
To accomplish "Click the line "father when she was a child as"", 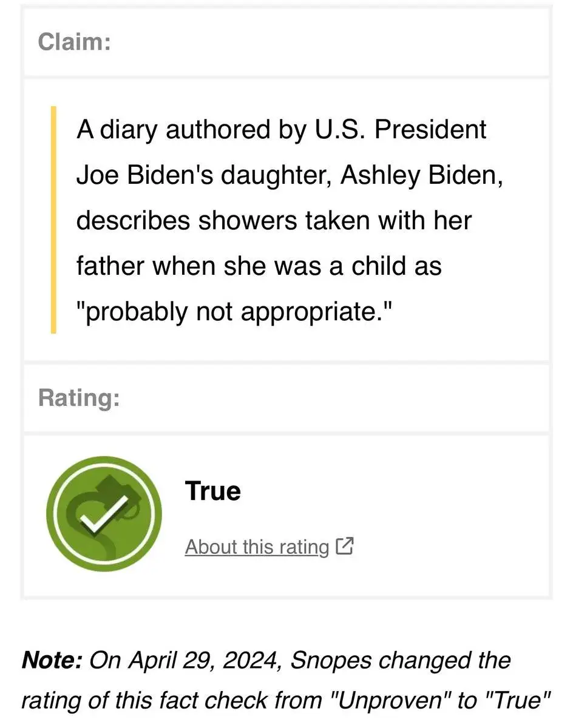I will (259, 266).
